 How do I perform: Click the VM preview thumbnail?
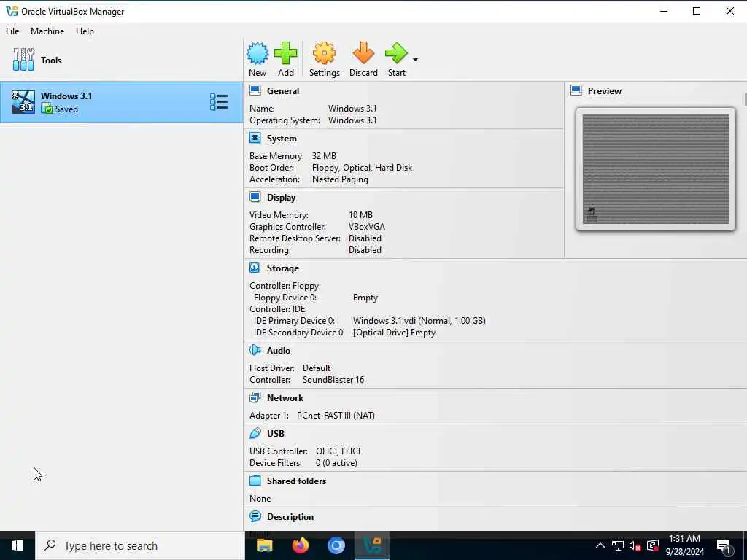click(656, 169)
